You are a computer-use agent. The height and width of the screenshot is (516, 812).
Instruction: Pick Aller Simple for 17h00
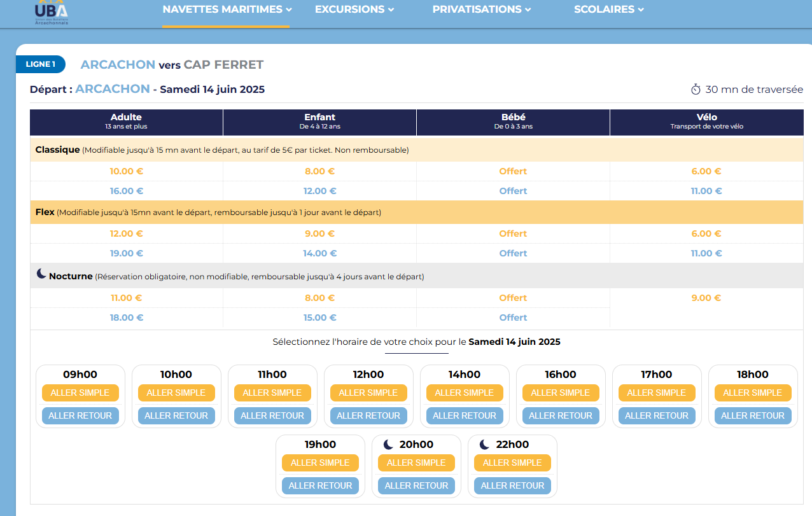click(657, 393)
